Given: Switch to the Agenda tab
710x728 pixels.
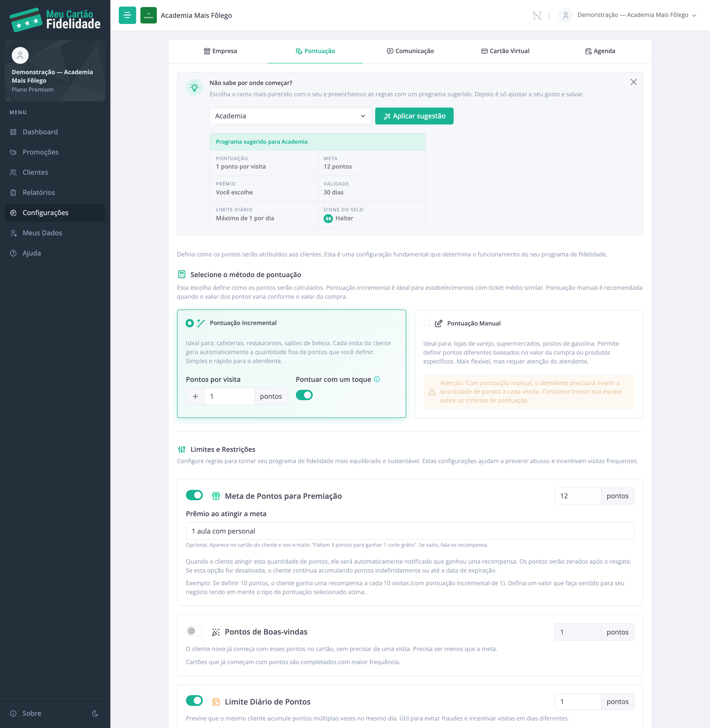Looking at the screenshot, I should pos(600,51).
